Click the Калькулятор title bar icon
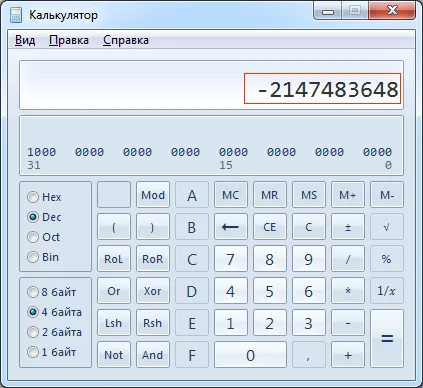The height and width of the screenshot is (388, 423). pyautogui.click(x=16, y=15)
